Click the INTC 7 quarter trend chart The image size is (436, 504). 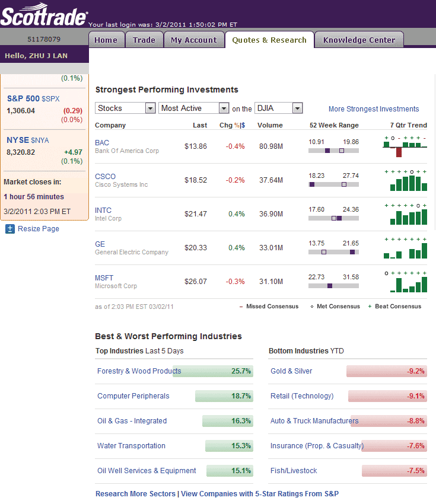pos(405,214)
